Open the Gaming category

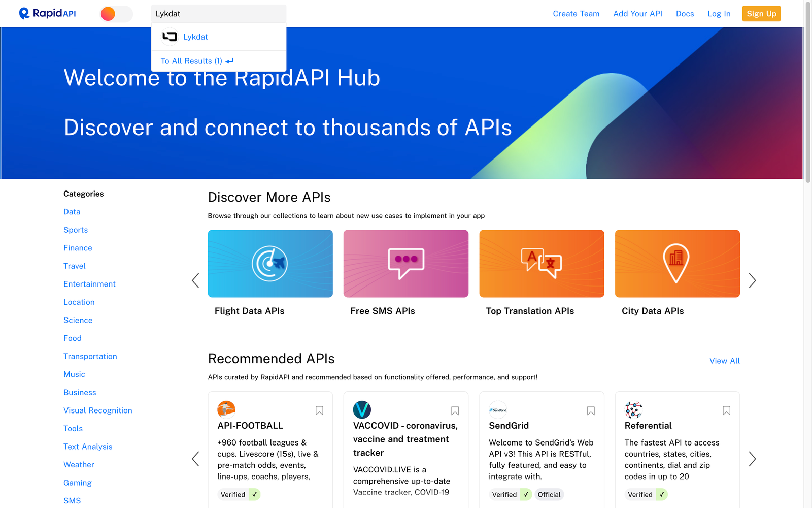pos(78,483)
